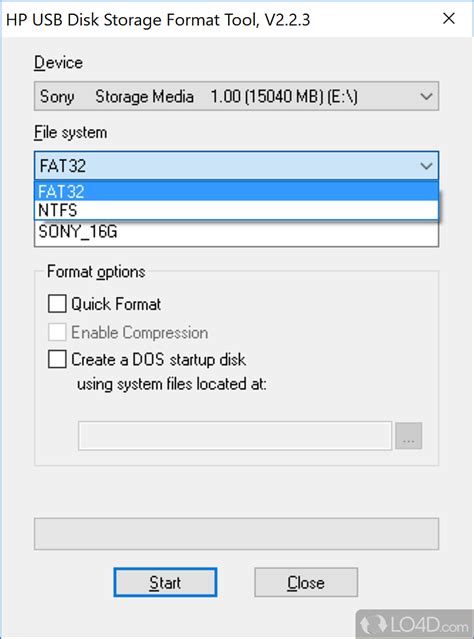
Task: Enable the Quick Format checkbox
Action: tap(57, 304)
